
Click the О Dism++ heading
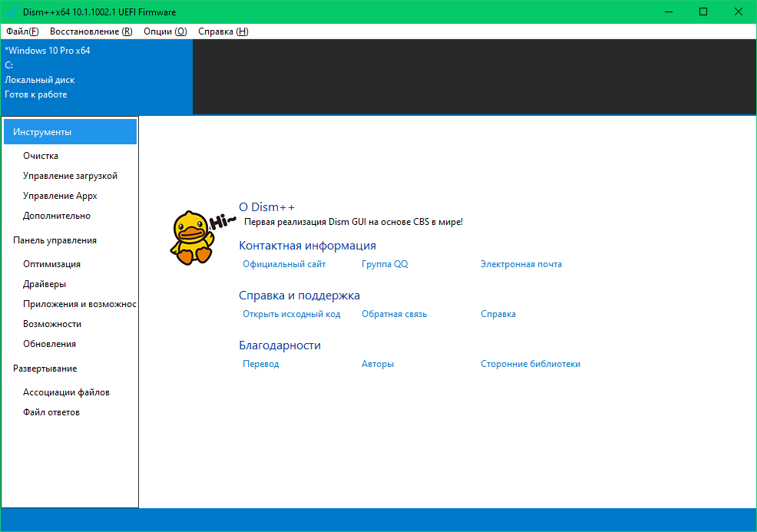266,207
